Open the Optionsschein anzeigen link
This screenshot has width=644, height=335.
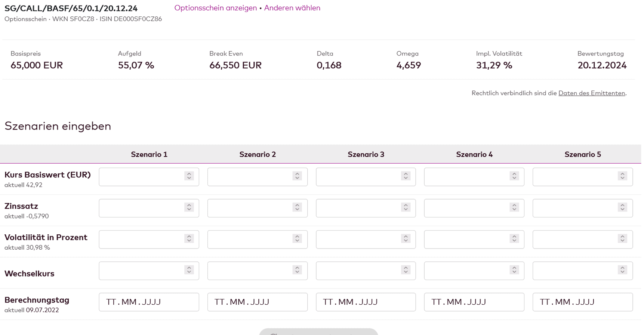pyautogui.click(x=215, y=8)
